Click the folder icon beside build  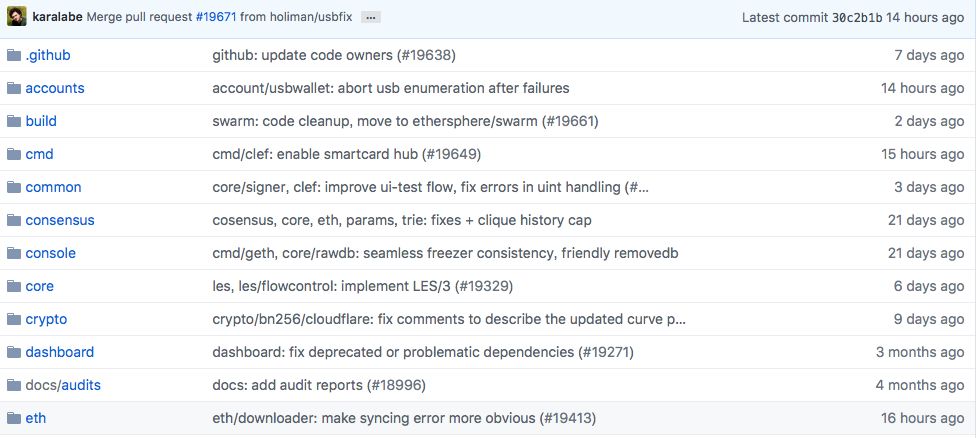(x=14, y=121)
